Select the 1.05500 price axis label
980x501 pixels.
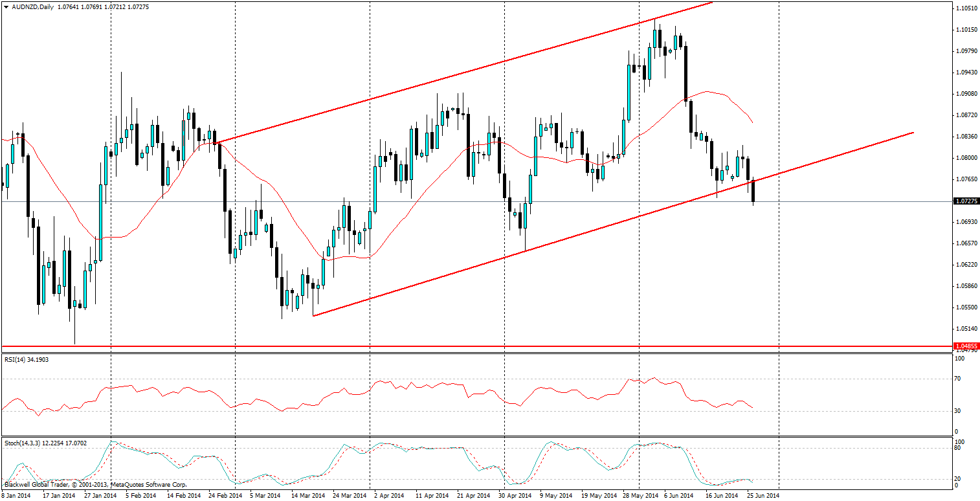pyautogui.click(x=966, y=307)
